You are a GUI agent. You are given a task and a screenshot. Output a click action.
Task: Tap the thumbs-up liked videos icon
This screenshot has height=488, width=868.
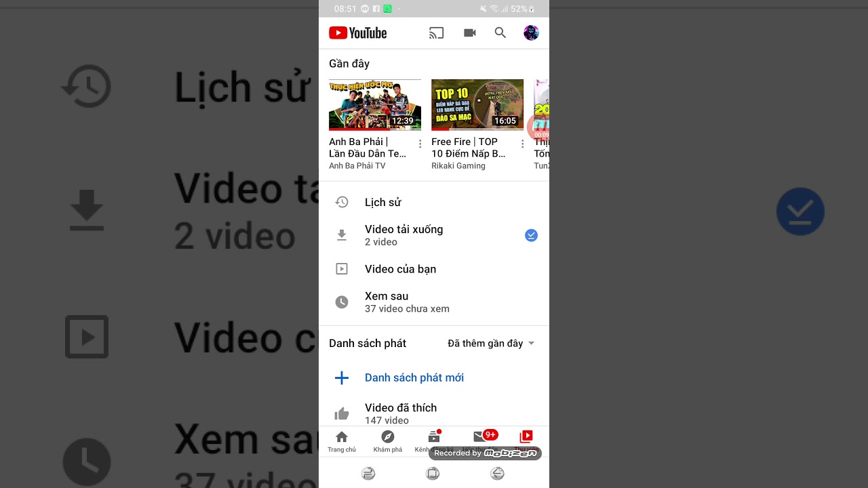coord(342,413)
